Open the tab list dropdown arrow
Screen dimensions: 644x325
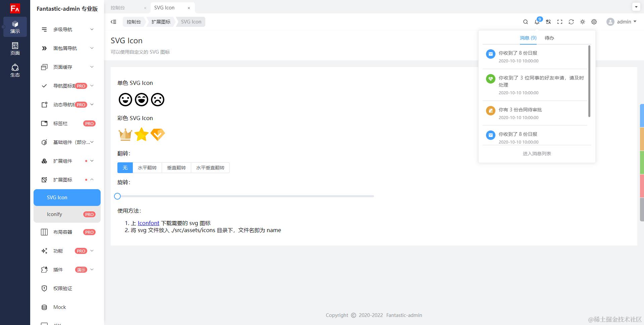[x=636, y=6]
